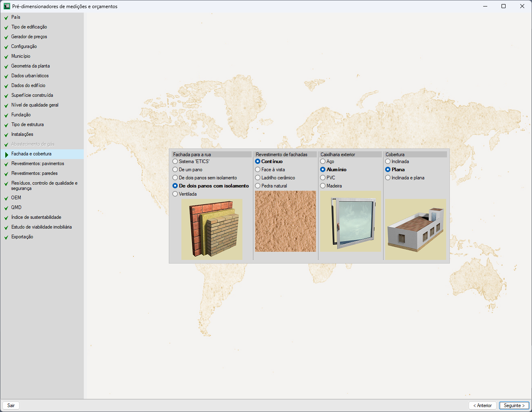
Task: Select 'Contínuo' facade cladding
Action: coord(269,161)
